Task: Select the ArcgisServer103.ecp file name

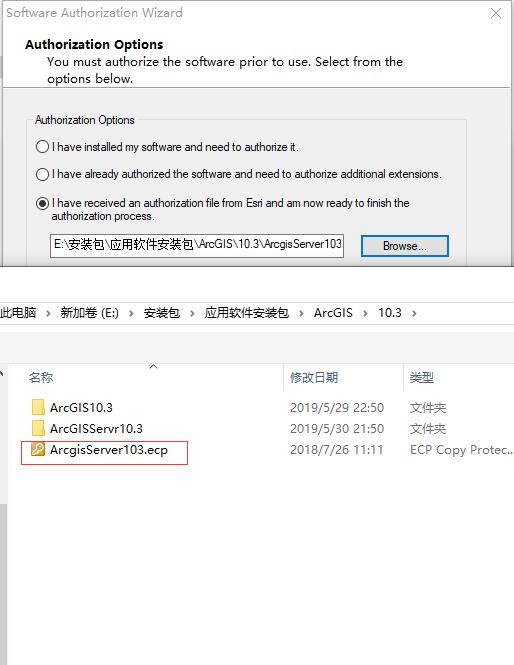Action: click(109, 450)
